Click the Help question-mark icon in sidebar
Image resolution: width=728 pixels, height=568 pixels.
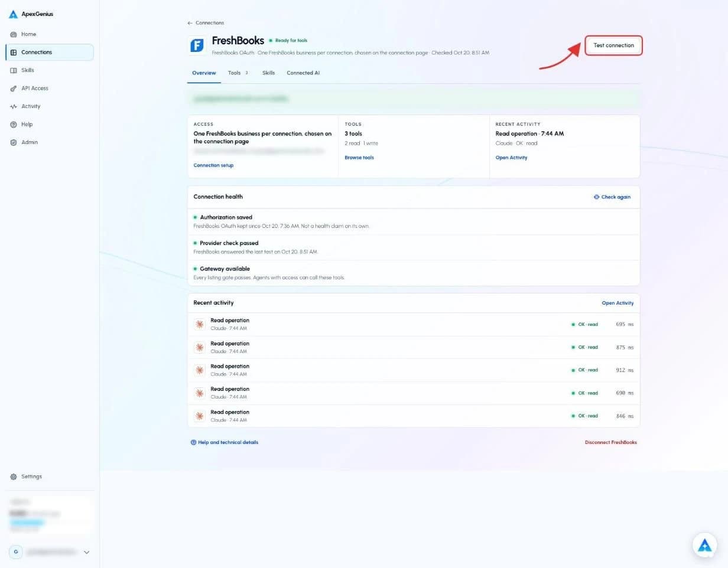14,125
